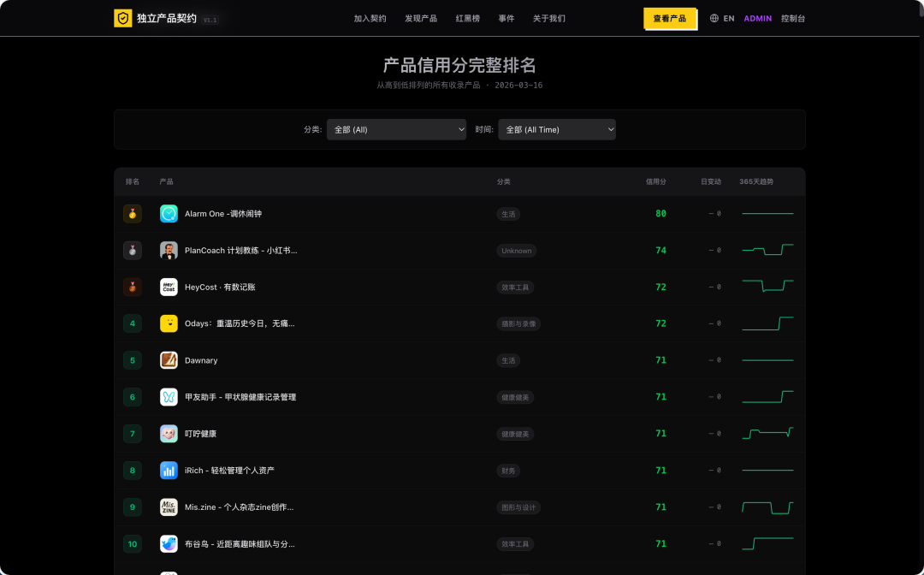Click the 生活 tag on Alarm One row
Viewport: 924px width, 575px height.
coord(508,214)
